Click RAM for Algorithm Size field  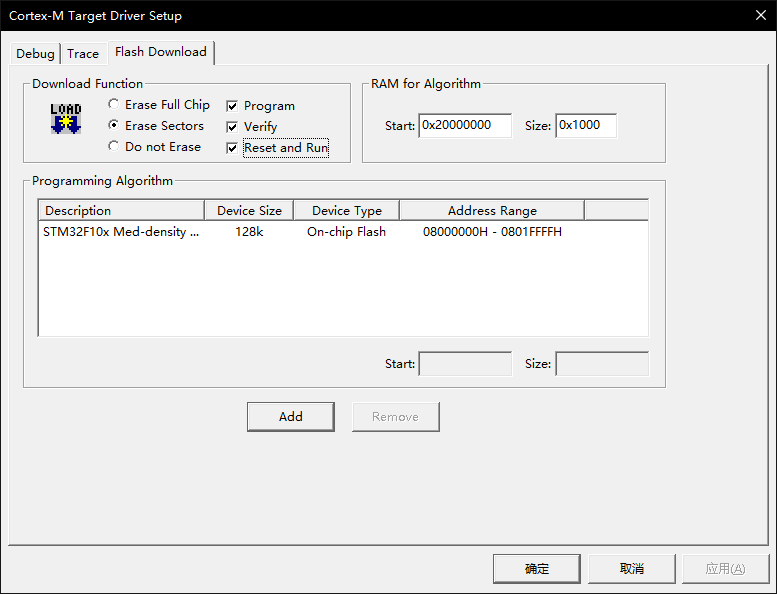click(x=586, y=125)
